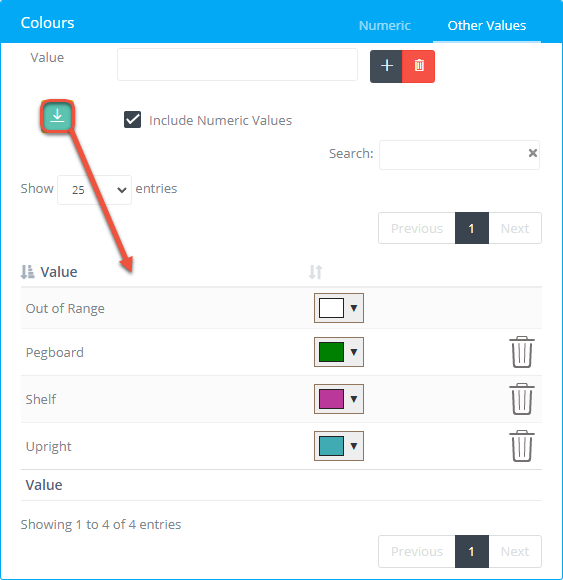563x580 pixels.
Task: Sort by the colour column arrows icon
Action: pos(316,272)
